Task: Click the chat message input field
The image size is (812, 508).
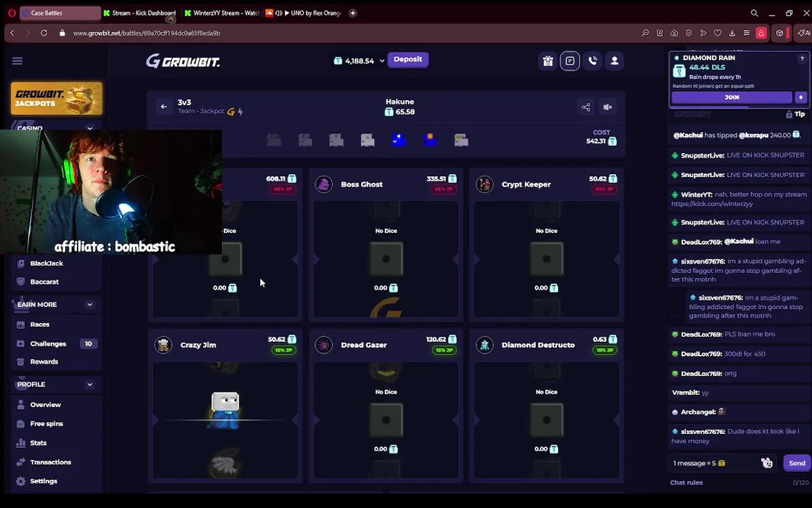Action: click(715, 464)
